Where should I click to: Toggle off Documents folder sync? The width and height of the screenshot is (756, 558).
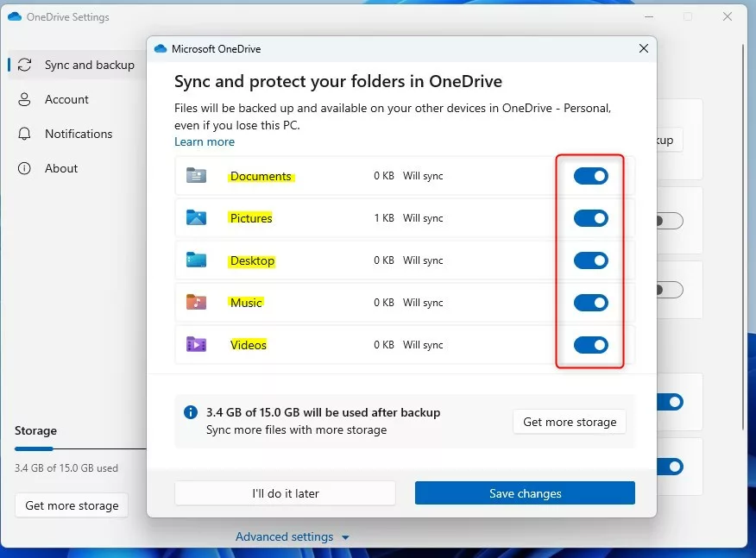point(590,176)
